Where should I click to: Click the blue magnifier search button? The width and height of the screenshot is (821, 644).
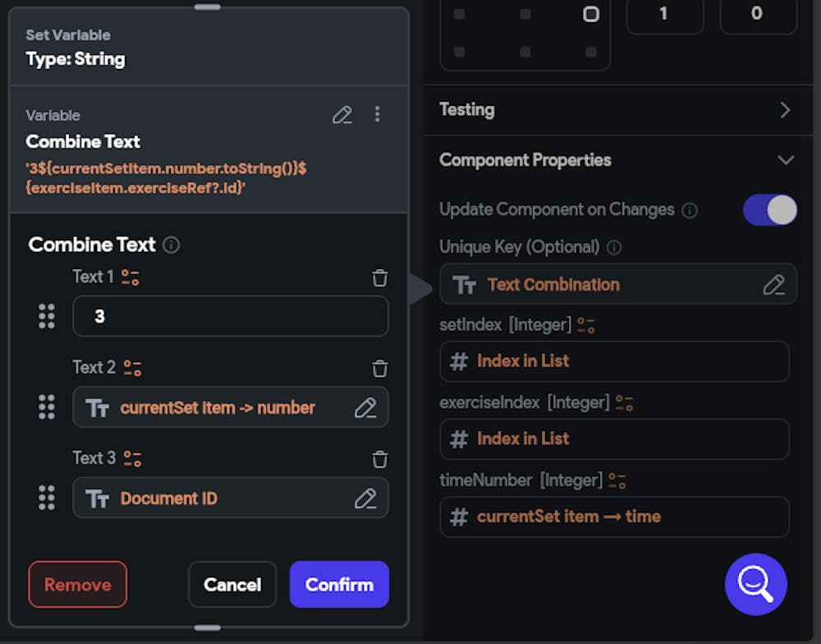pyautogui.click(x=755, y=583)
